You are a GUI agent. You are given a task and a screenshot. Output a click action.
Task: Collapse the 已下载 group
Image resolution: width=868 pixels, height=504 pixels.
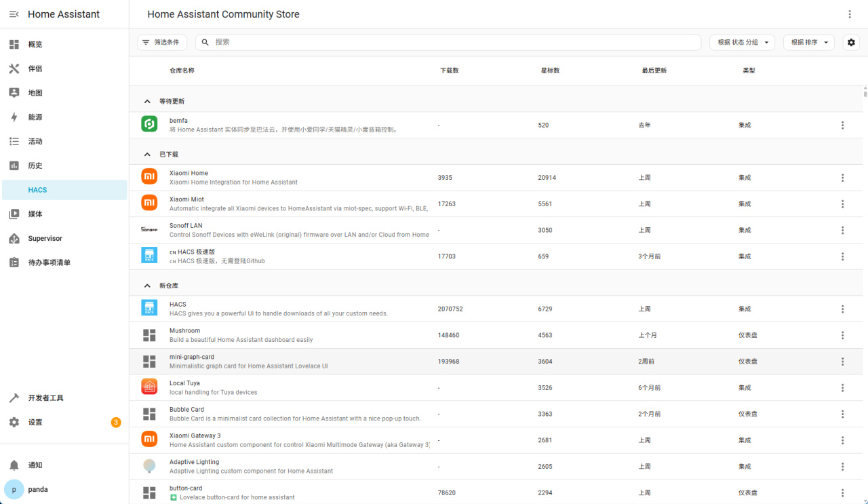click(x=147, y=154)
